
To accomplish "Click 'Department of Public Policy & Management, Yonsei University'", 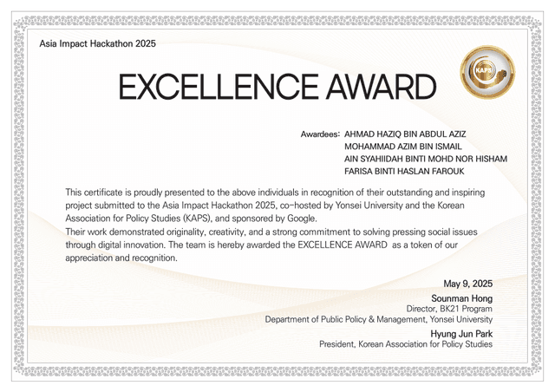I will point(379,319).
